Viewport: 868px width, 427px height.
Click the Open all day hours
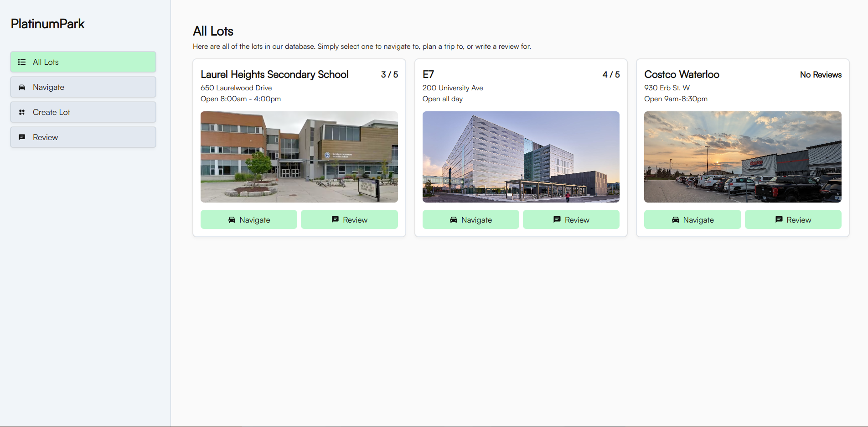(443, 99)
